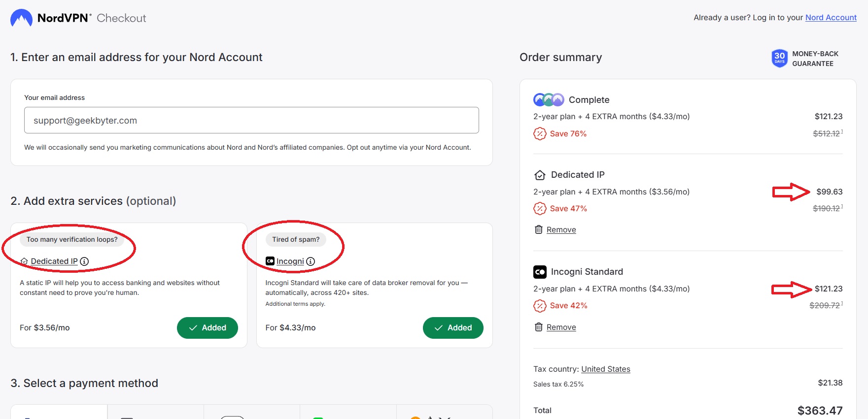Click the house icon beside Dedicated IP in Order summary
Viewport: 868px width, 419px height.
click(x=540, y=175)
